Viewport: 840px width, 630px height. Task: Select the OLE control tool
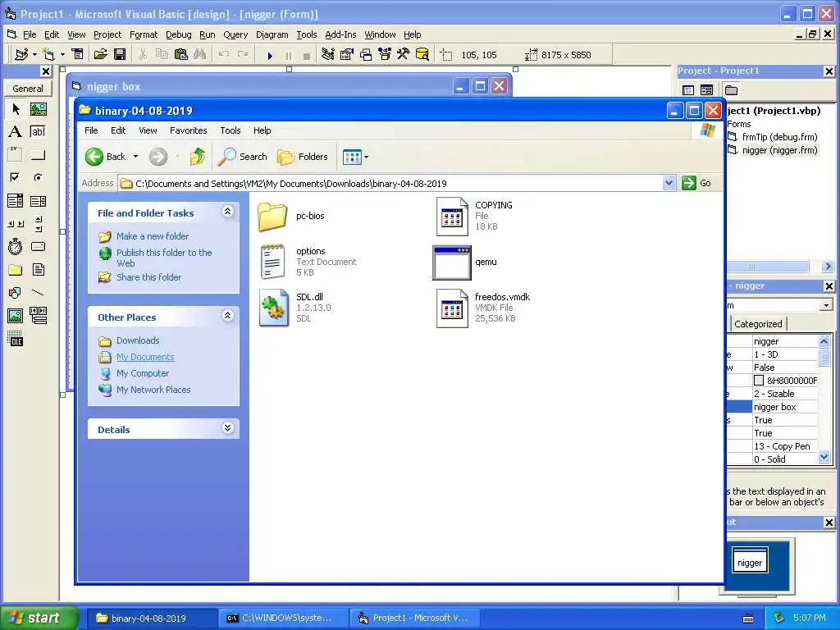(16, 339)
